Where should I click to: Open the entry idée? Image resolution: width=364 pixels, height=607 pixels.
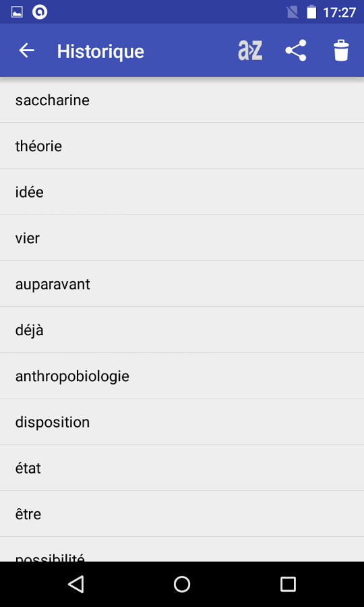click(182, 192)
